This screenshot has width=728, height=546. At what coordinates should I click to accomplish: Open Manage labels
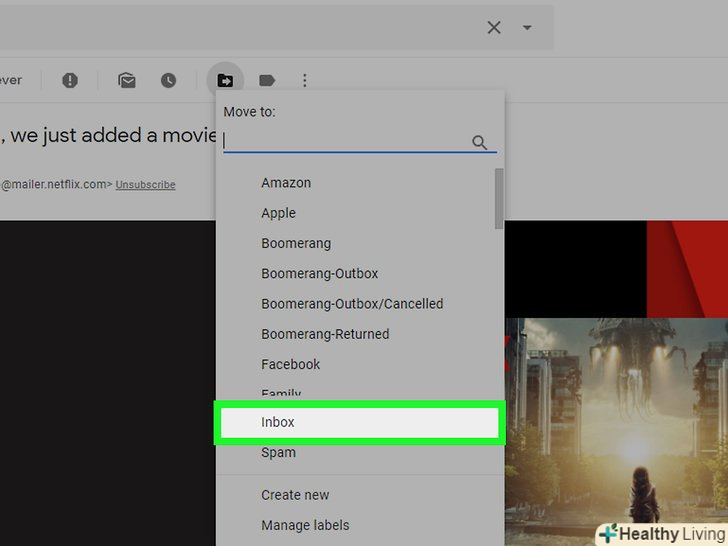pyautogui.click(x=305, y=525)
